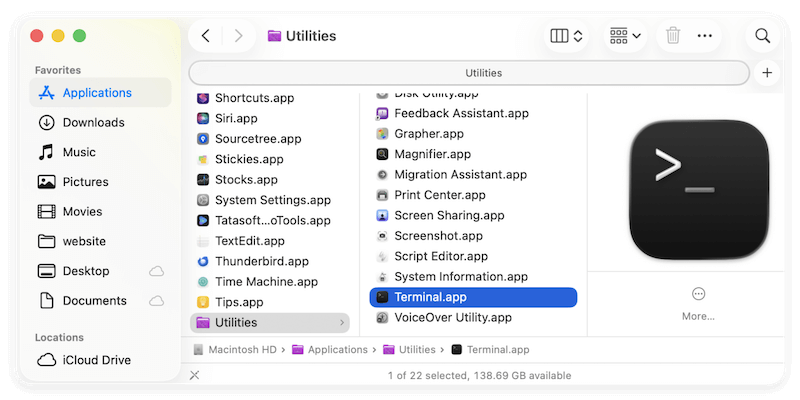This screenshot has width=800, height=400.
Task: Select Shortcuts.app icon
Action: pyautogui.click(x=203, y=98)
